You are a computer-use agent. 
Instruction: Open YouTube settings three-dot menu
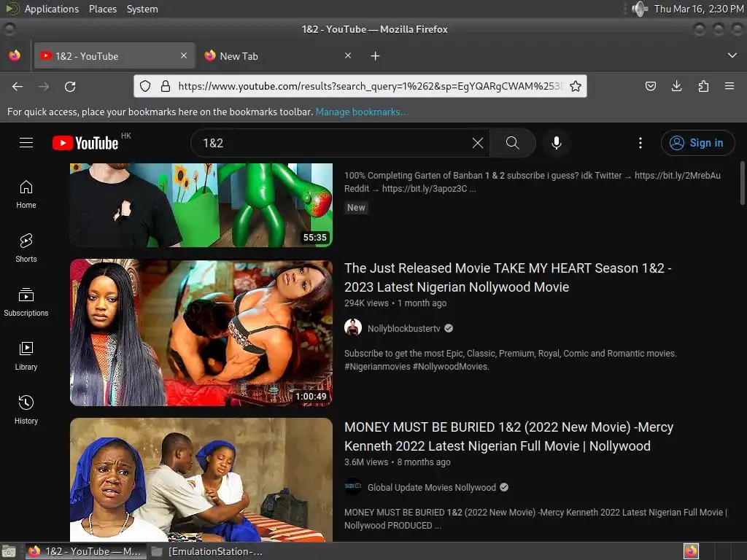(640, 143)
